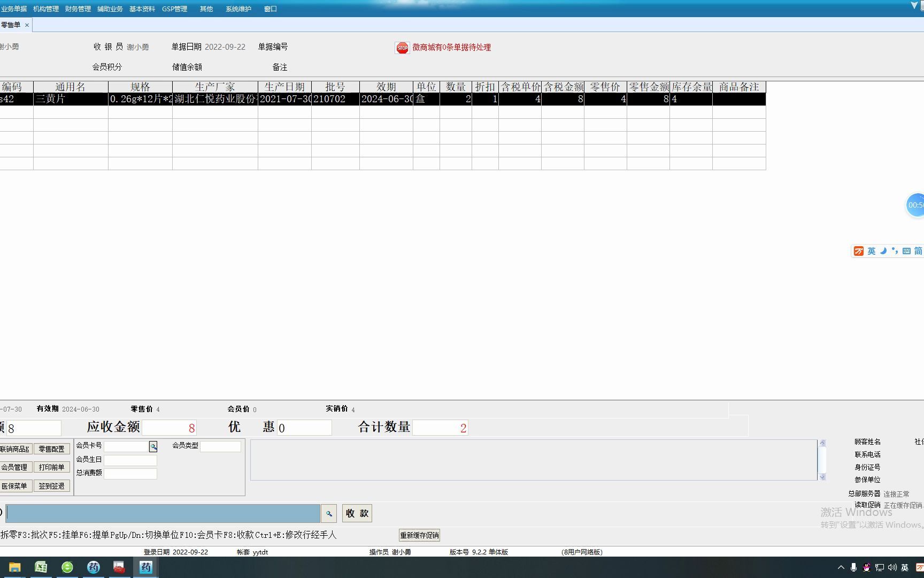
Task: Toggle the 英 language mode on the IME bar
Action: [x=872, y=251]
